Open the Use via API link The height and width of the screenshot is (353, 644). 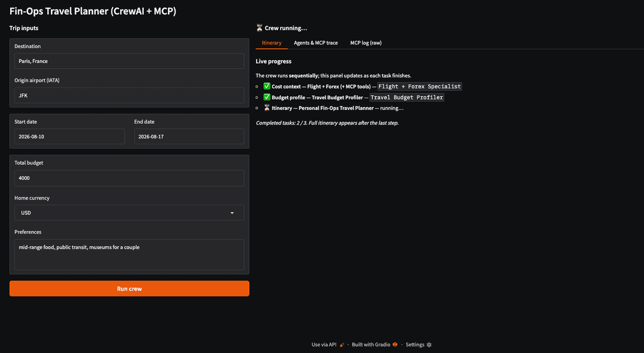pyautogui.click(x=327, y=344)
